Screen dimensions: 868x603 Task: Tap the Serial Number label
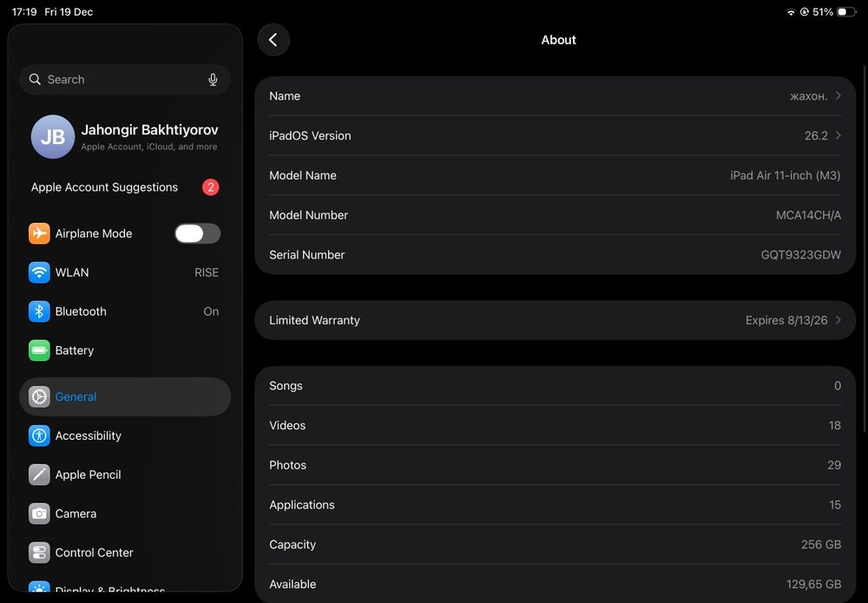point(306,255)
